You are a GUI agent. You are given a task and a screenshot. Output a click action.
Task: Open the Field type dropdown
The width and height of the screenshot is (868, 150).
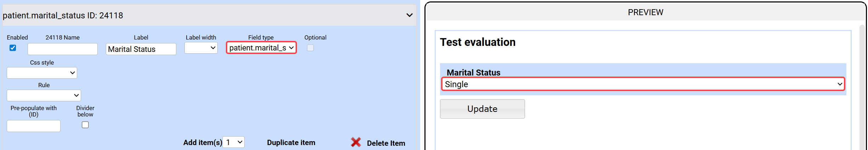click(x=261, y=48)
